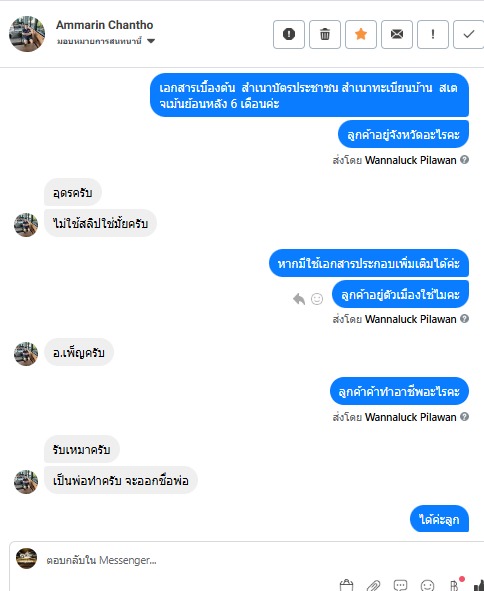The image size is (484, 591).
Task: Click the Baht payment request icon
Action: click(x=455, y=585)
